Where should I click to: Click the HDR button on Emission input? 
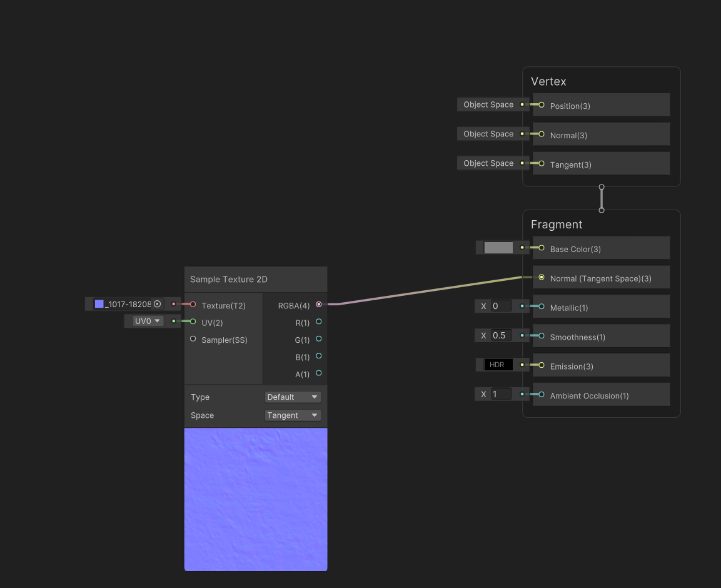click(x=497, y=364)
